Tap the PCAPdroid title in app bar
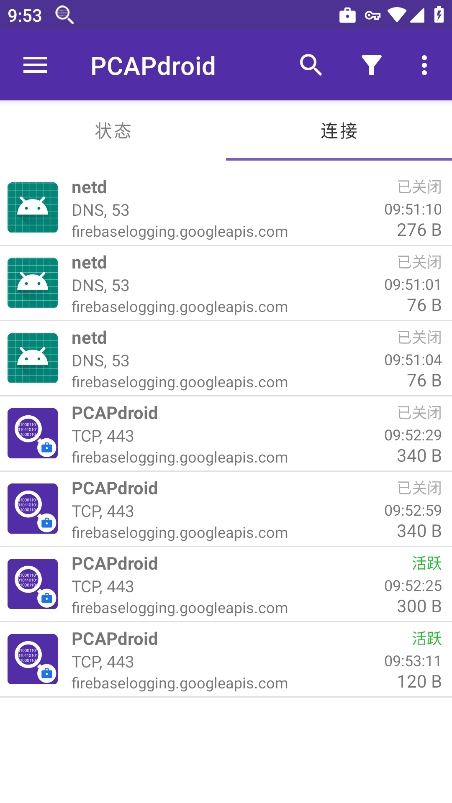The width and height of the screenshot is (452, 803). point(153,66)
